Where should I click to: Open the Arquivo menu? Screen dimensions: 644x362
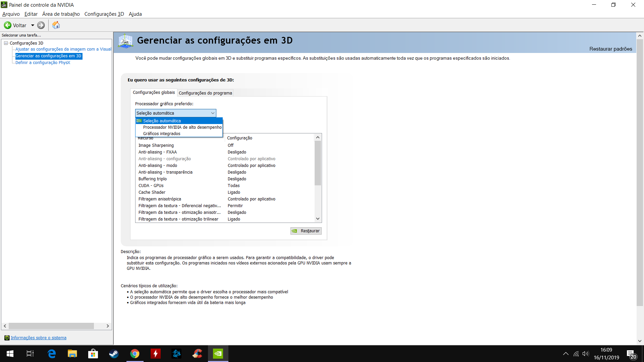click(11, 14)
